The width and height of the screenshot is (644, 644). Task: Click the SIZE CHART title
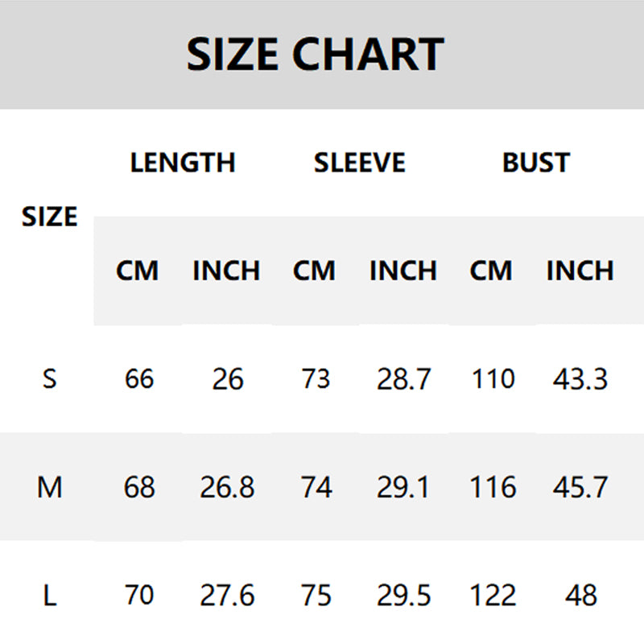315,54
